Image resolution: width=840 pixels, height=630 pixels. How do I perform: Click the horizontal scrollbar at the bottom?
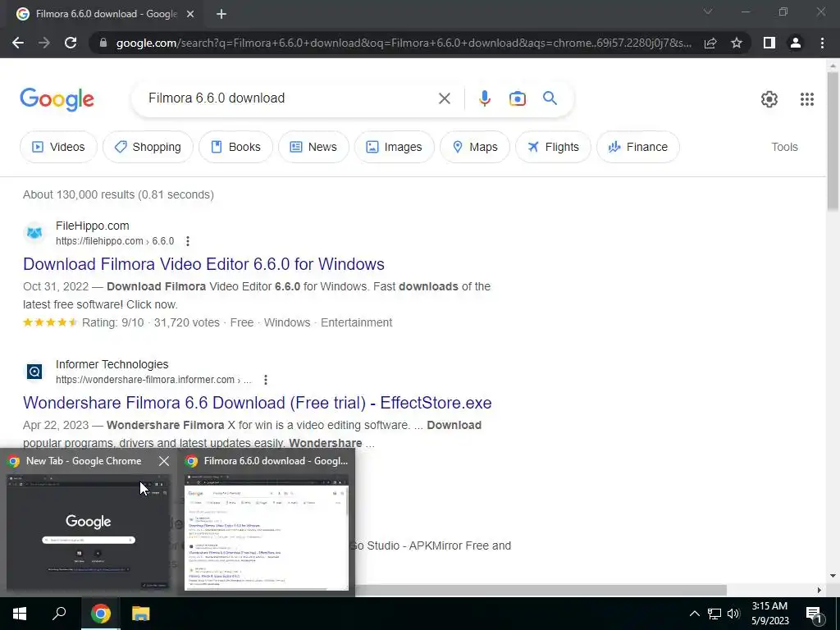[541, 590]
